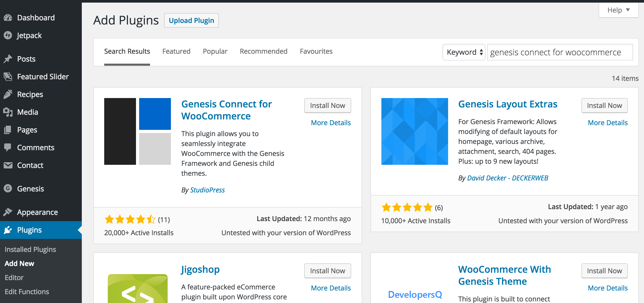Click the Media camera-music icon
Image resolution: width=644 pixels, height=303 pixels.
click(x=8, y=112)
